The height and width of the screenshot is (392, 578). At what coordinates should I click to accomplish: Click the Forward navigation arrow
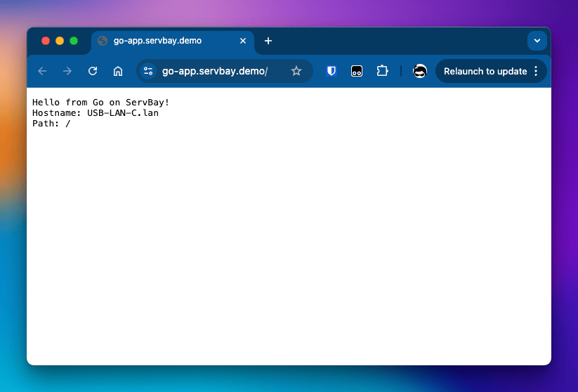[x=67, y=71]
